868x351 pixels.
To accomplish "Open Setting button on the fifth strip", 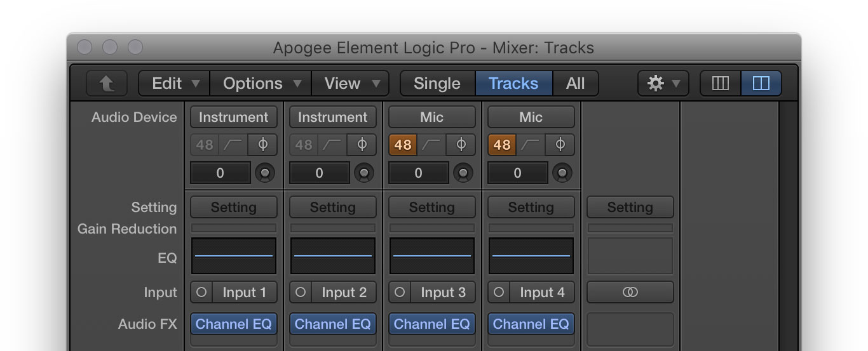I will tap(630, 207).
